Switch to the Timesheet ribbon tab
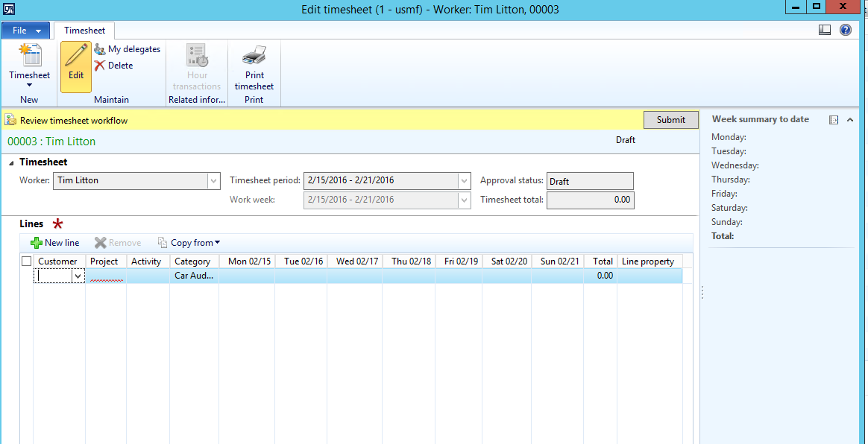 tap(84, 31)
